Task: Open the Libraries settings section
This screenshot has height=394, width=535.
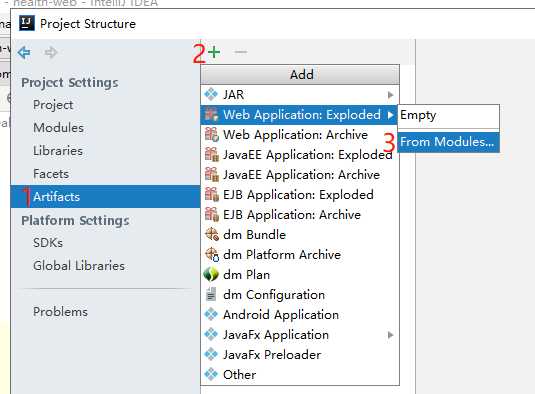Action: [58, 151]
